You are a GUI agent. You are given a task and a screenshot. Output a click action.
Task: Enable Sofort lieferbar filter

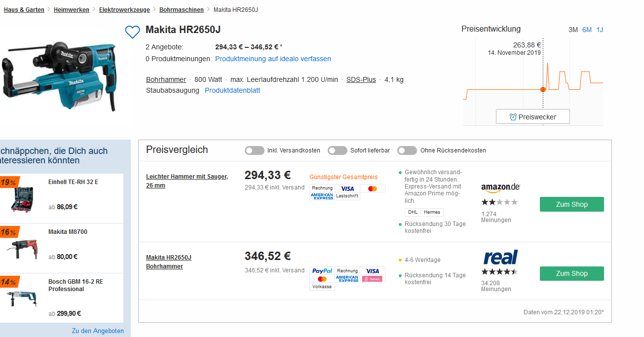[x=338, y=150]
